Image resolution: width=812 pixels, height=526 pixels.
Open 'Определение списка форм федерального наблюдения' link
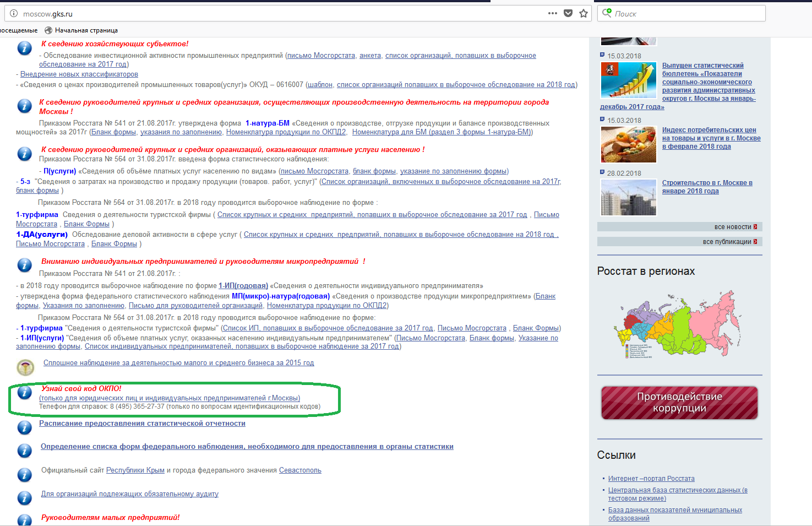(247, 447)
